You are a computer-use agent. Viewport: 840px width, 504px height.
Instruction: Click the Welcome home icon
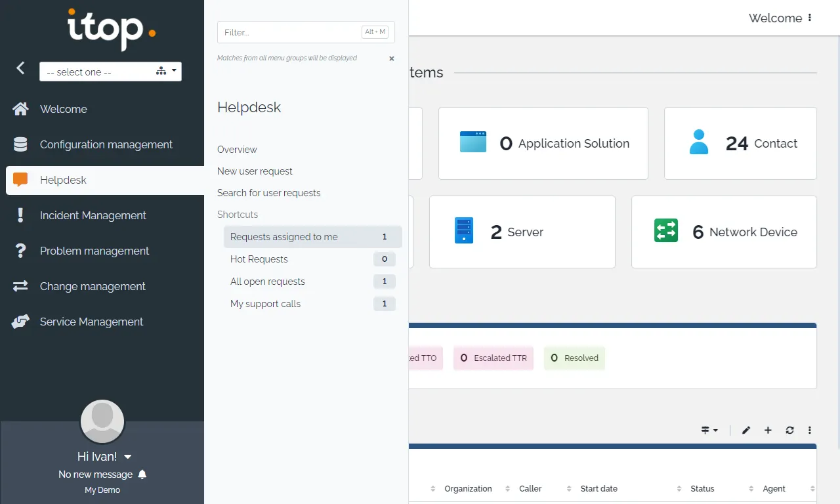(x=20, y=109)
